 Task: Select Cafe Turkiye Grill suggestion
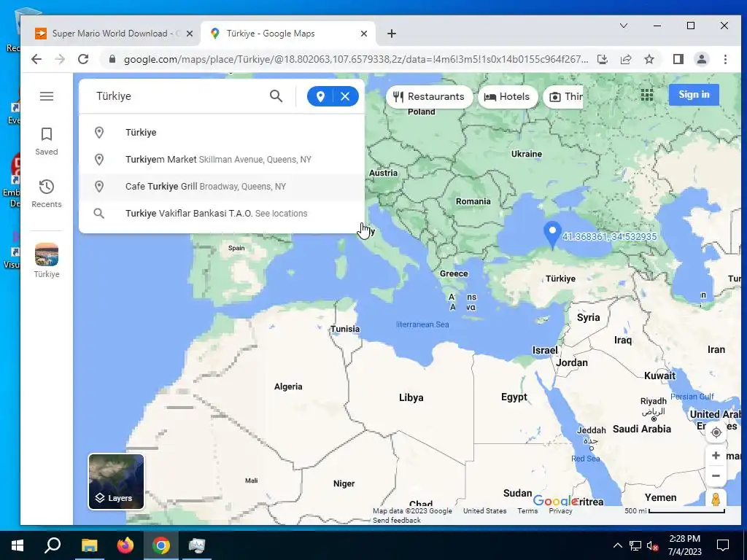(x=222, y=187)
